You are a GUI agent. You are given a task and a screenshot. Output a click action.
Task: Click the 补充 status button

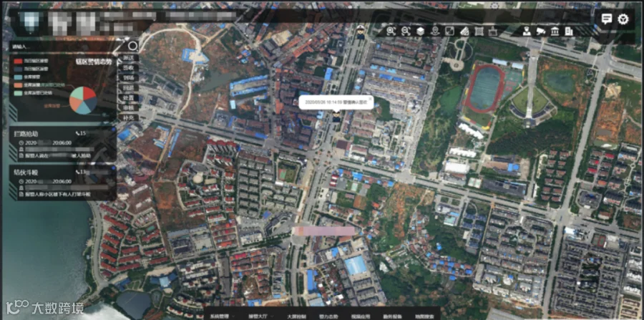pos(128,117)
